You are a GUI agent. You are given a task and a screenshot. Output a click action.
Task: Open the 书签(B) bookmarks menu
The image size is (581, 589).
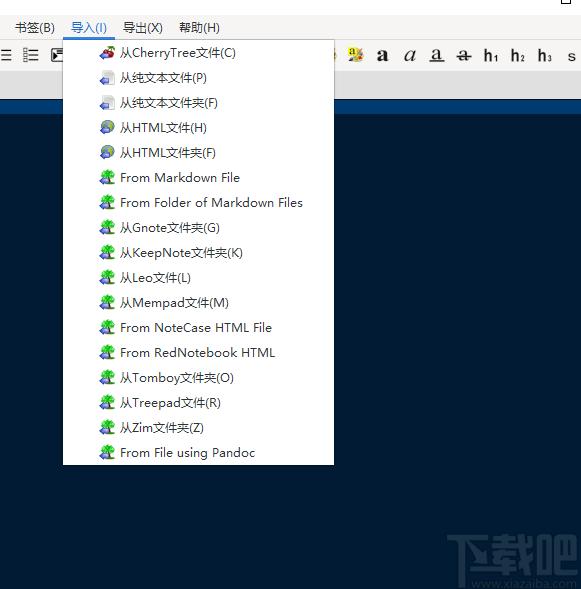pyautogui.click(x=35, y=28)
